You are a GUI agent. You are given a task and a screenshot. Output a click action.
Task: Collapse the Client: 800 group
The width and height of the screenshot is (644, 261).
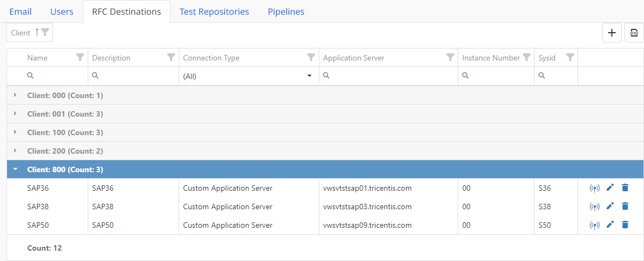click(x=15, y=169)
